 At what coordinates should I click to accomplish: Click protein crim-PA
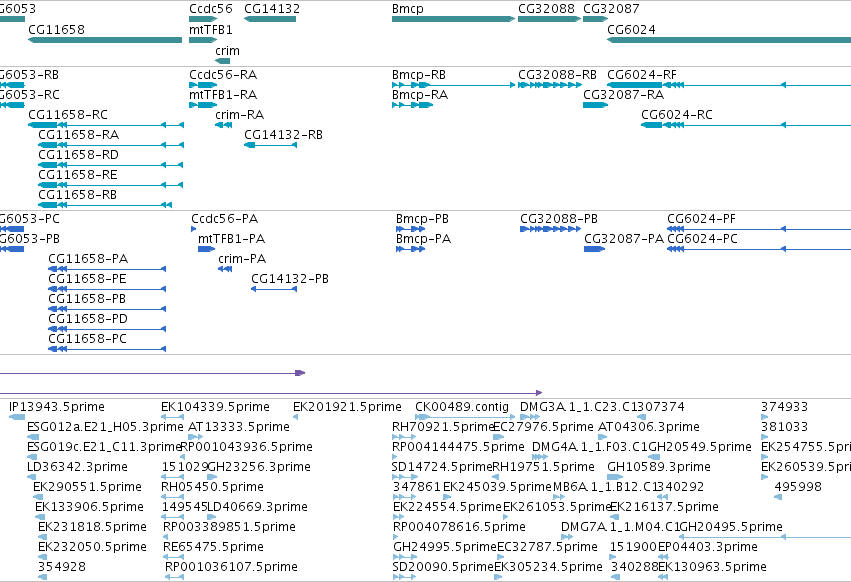click(225, 269)
